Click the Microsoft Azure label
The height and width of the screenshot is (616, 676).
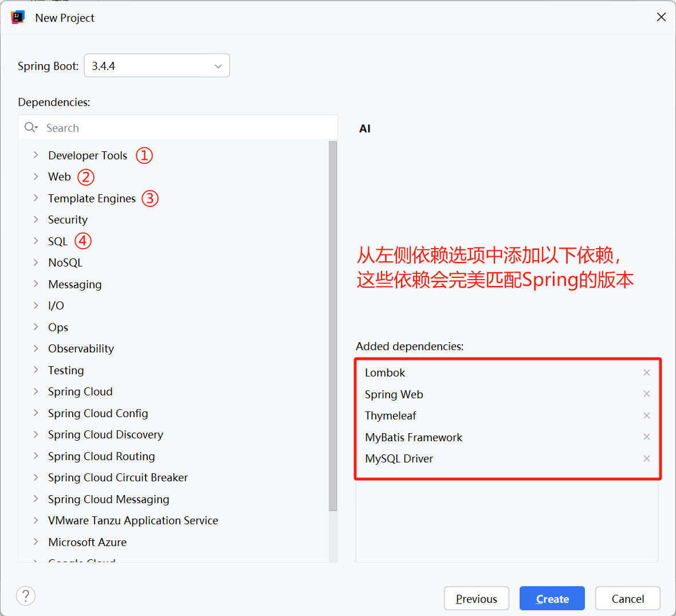[88, 542]
